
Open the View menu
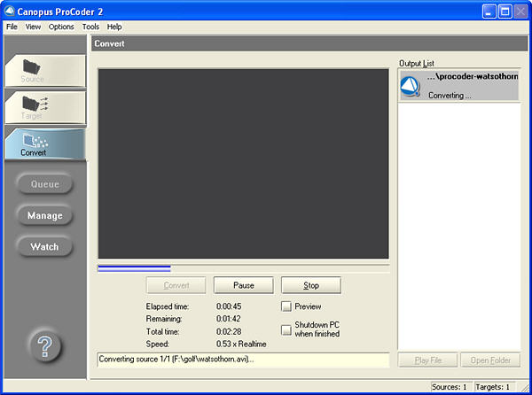pos(33,27)
